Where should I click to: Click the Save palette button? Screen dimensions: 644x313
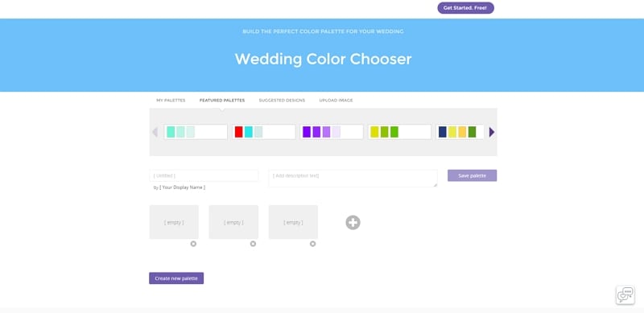point(472,175)
